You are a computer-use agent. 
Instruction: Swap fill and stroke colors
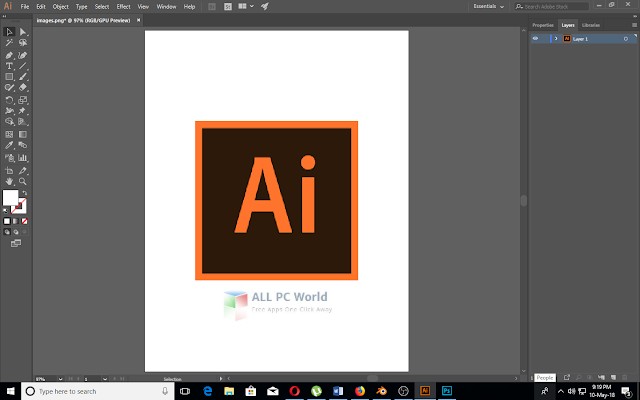[25, 192]
